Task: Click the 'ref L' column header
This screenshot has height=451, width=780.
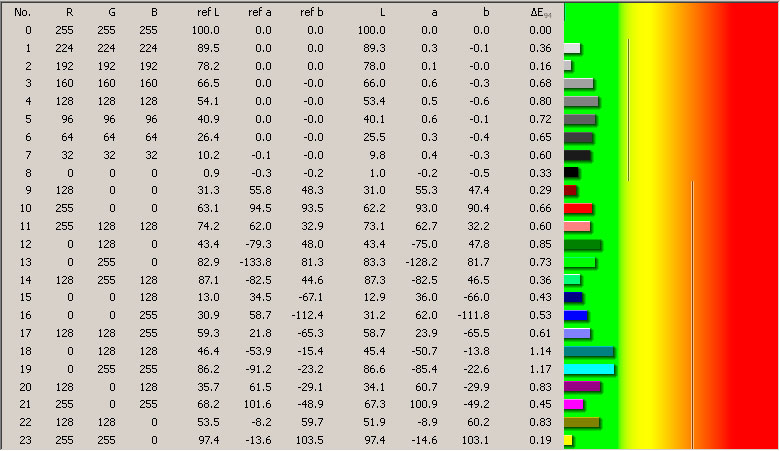Action: click(208, 12)
